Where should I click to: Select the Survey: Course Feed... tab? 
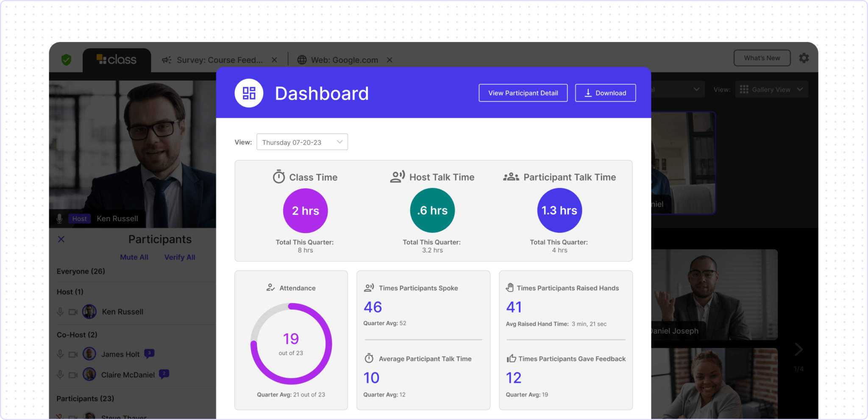coord(220,60)
